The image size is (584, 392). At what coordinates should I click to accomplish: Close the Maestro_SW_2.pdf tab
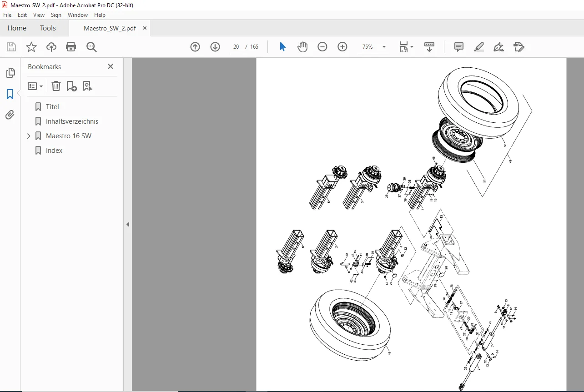(x=145, y=28)
